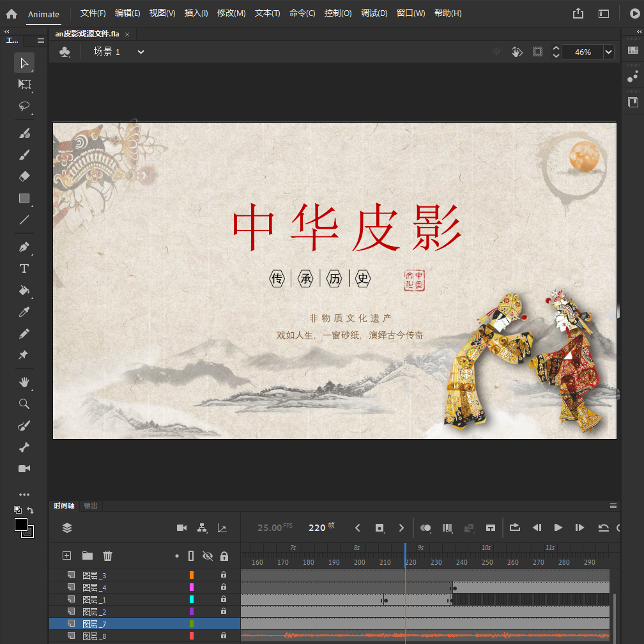Select the Line tool
Viewport: 644px width, 644px height.
point(24,220)
